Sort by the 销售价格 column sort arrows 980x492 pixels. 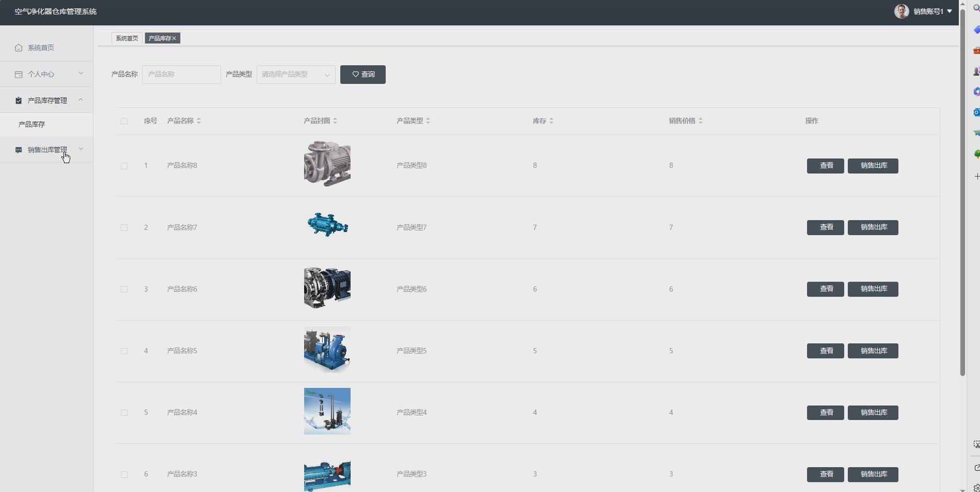[701, 121]
